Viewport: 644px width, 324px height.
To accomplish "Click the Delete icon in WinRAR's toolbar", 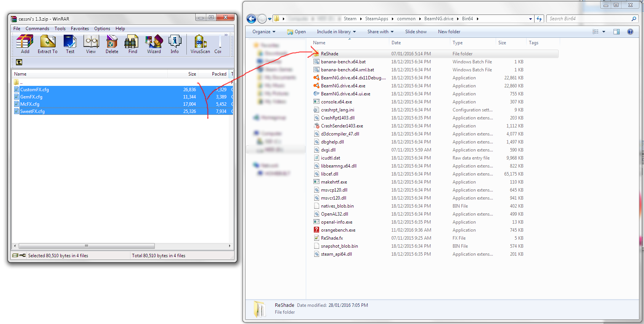I will click(112, 44).
